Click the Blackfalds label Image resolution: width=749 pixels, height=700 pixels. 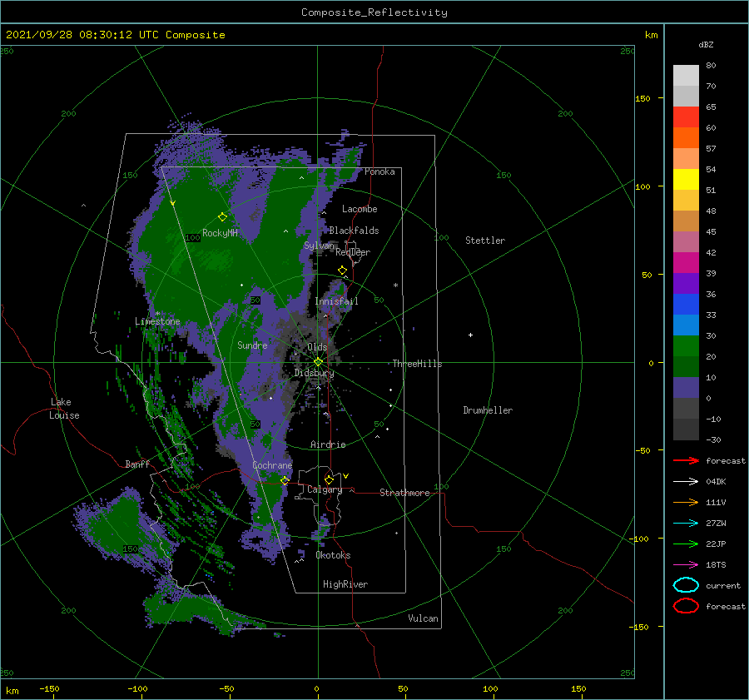click(x=354, y=231)
